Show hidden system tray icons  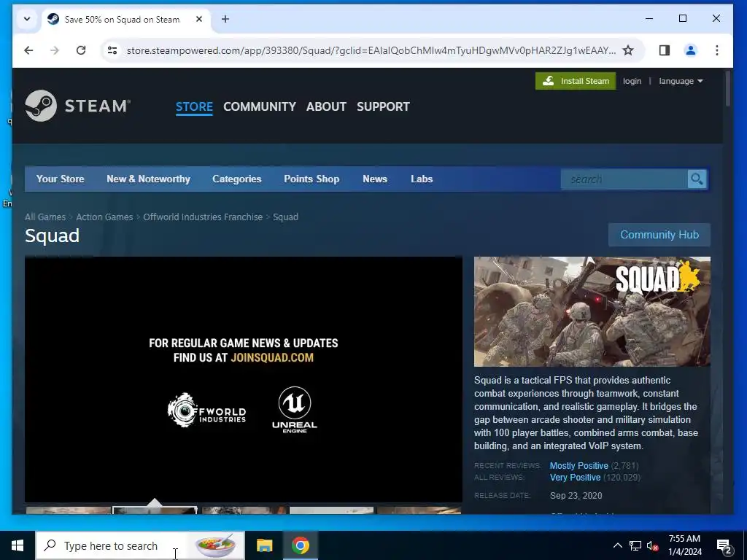coord(617,545)
